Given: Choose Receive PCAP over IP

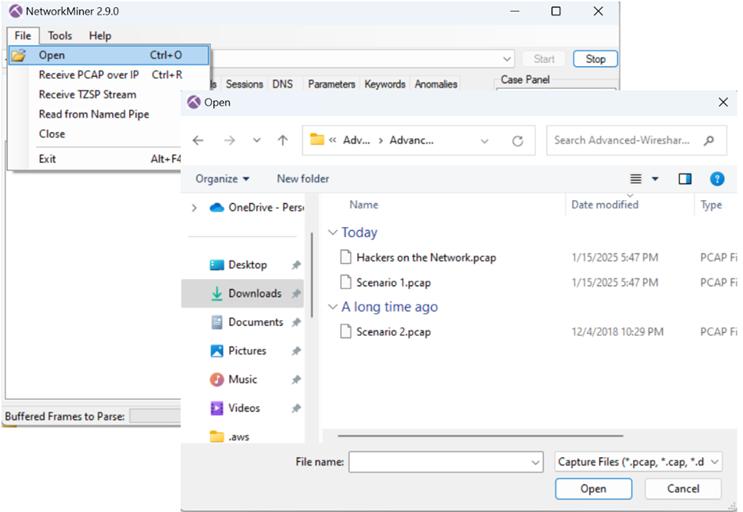Looking at the screenshot, I should click(x=109, y=75).
